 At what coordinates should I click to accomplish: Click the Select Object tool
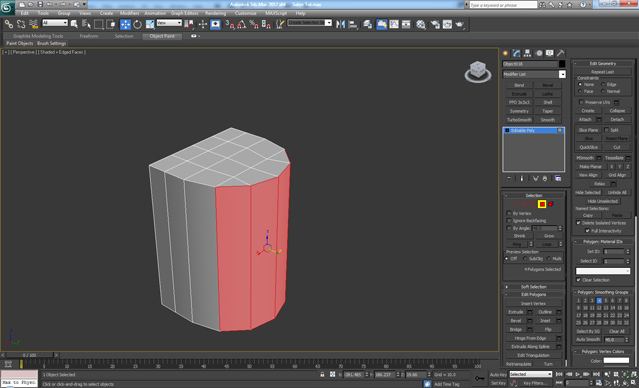(x=74, y=24)
